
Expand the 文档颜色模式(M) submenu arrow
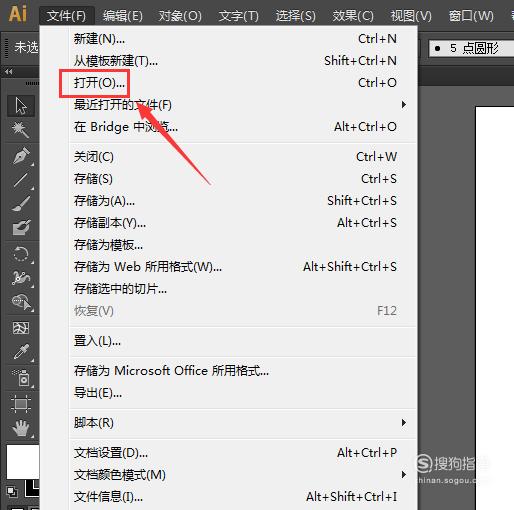pyautogui.click(x=404, y=475)
